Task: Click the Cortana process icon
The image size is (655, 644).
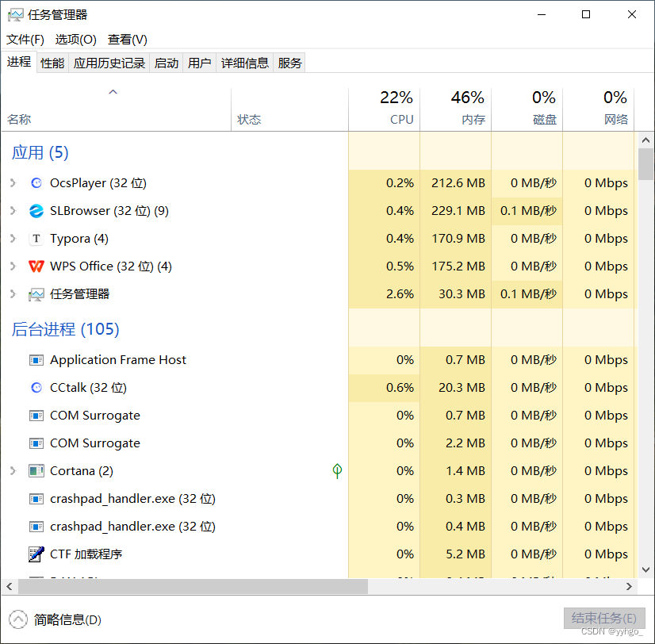Action: click(36, 471)
